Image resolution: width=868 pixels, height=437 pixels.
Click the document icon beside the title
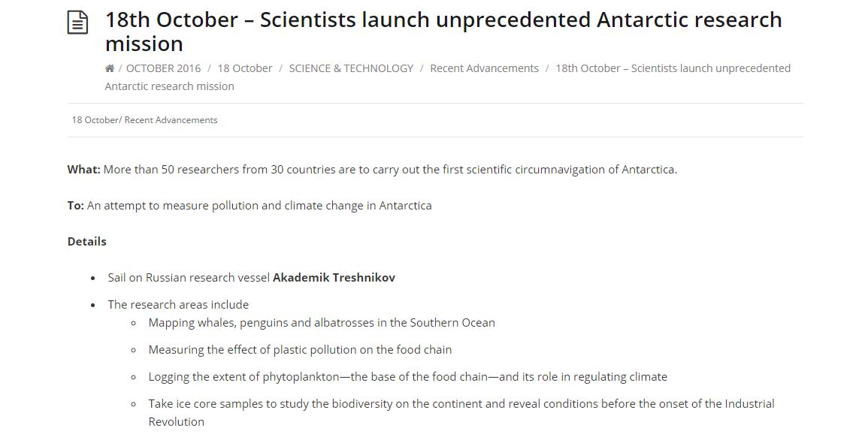(77, 23)
